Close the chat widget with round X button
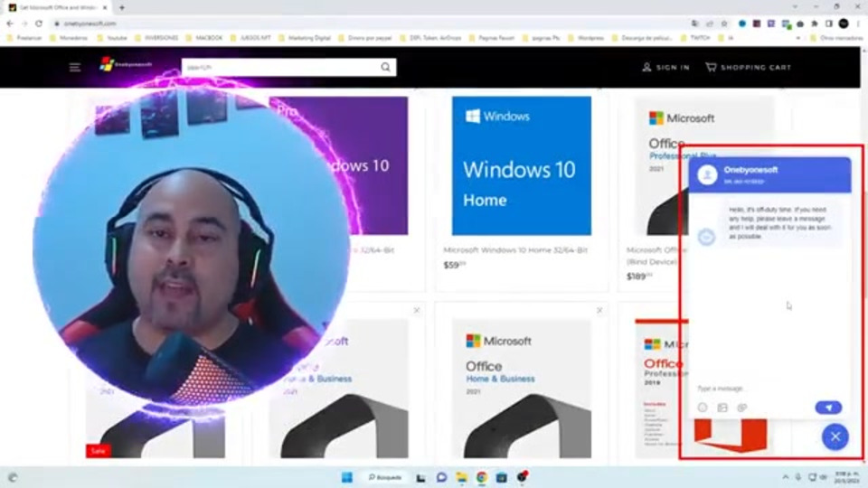 [x=835, y=436]
